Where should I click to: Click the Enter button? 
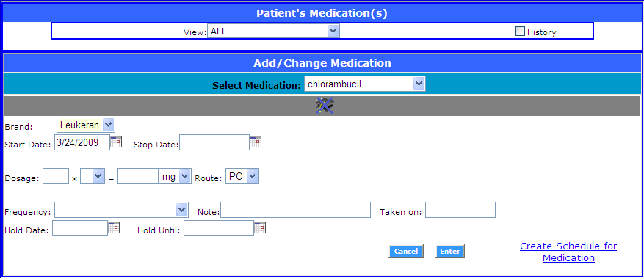pos(449,252)
